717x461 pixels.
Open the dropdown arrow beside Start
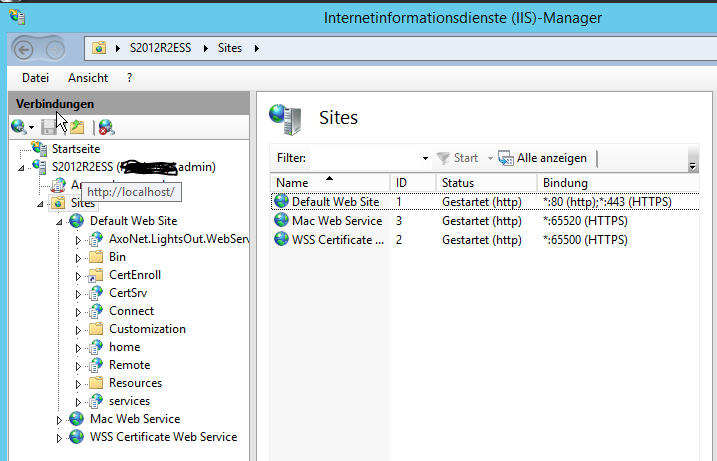click(490, 158)
